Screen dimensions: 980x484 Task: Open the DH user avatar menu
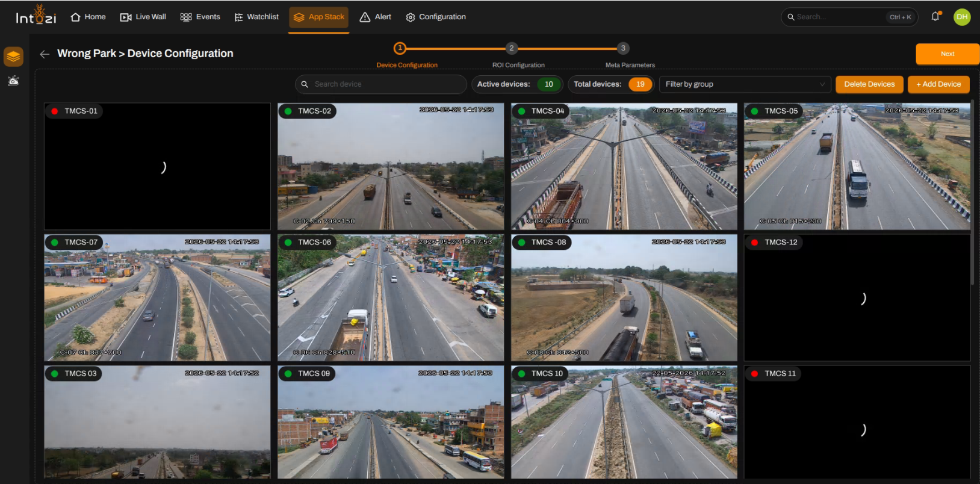coord(962,17)
